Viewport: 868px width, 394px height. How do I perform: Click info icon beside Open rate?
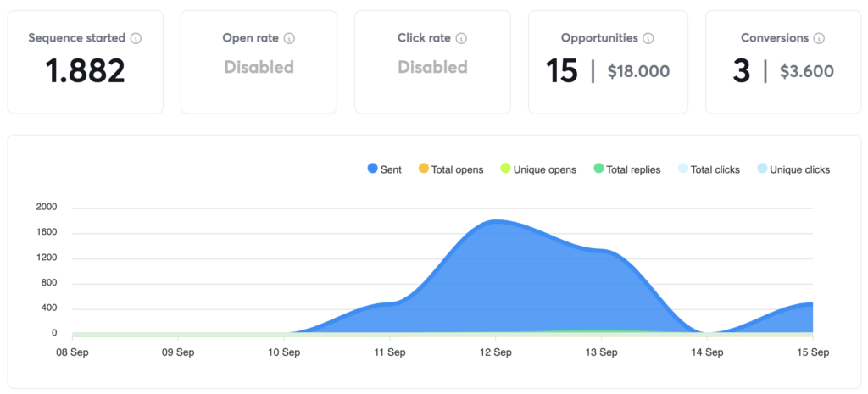(x=289, y=38)
